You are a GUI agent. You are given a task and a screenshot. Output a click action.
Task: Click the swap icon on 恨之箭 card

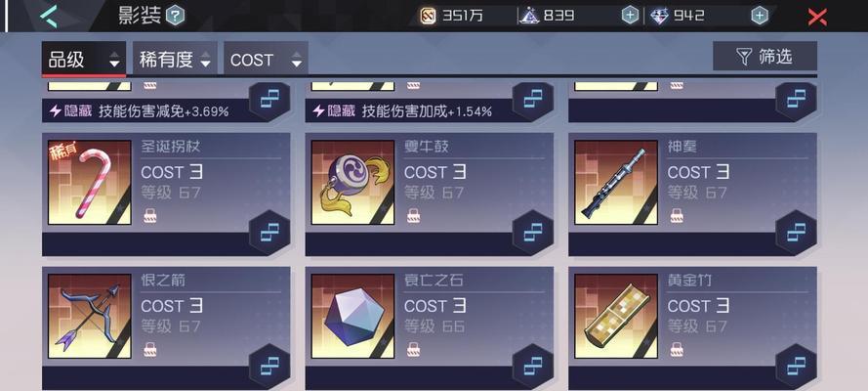click(269, 367)
